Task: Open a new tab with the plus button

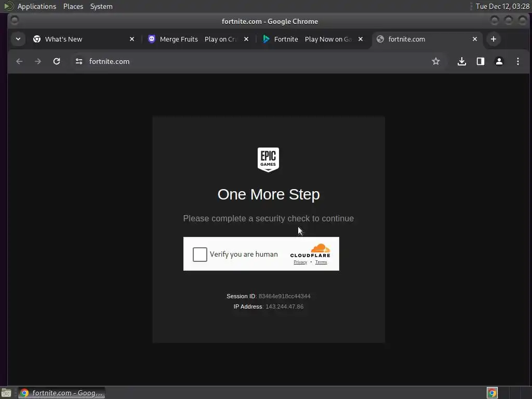Action: coord(494,39)
